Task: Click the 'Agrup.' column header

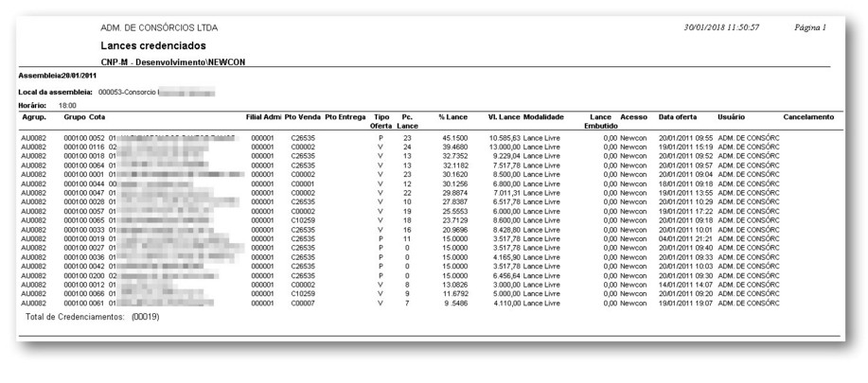Action: (x=34, y=117)
